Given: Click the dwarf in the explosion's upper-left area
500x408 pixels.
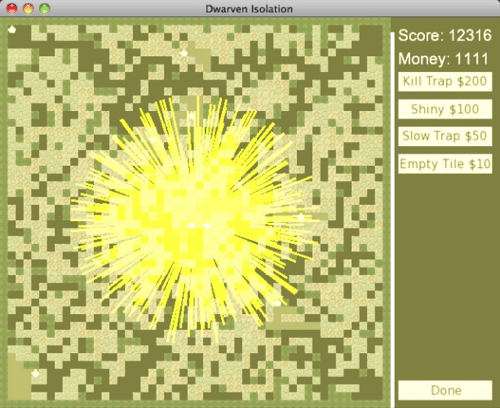Looking at the screenshot, I should [153, 139].
